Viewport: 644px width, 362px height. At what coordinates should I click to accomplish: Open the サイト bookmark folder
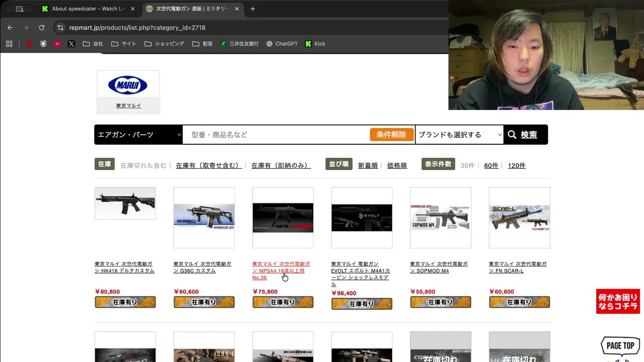point(124,44)
